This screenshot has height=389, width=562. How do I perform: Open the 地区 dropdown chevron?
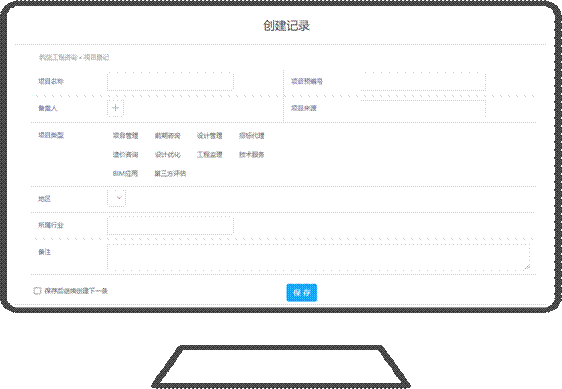click(x=119, y=198)
